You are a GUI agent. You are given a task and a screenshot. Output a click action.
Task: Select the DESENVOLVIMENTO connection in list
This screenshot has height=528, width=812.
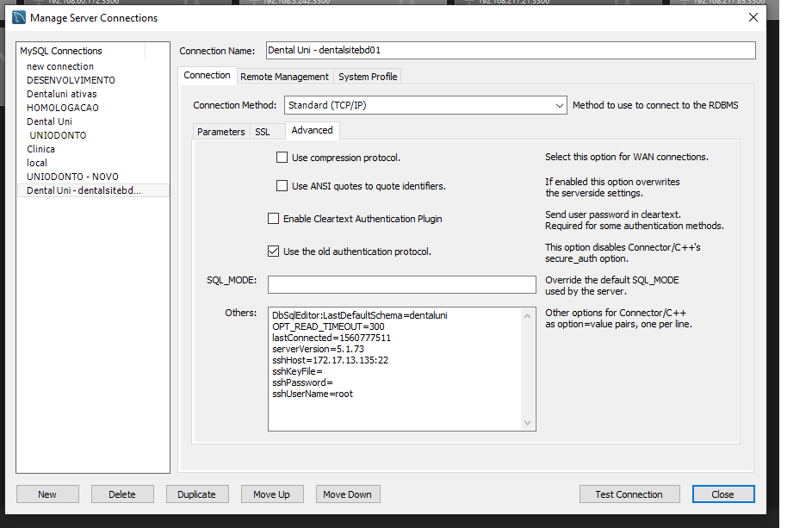71,80
